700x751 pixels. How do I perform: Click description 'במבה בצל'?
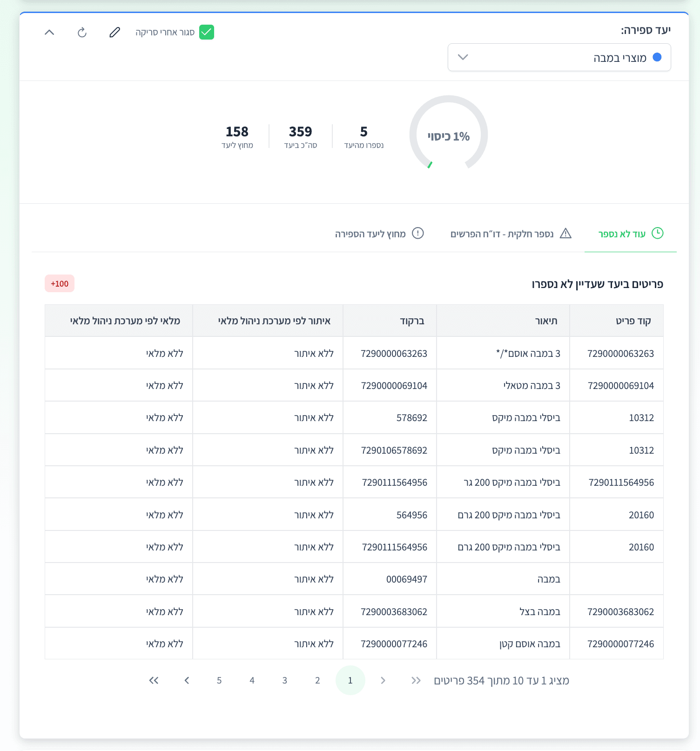click(x=540, y=612)
